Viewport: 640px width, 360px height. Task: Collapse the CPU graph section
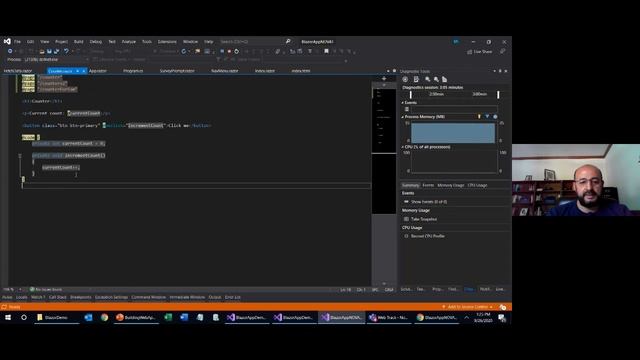pyautogui.click(x=402, y=147)
